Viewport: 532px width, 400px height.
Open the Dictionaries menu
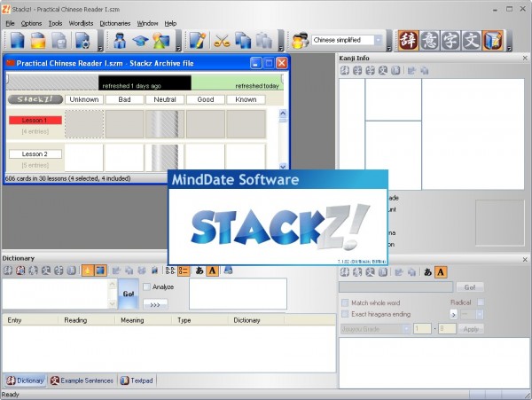(115, 23)
